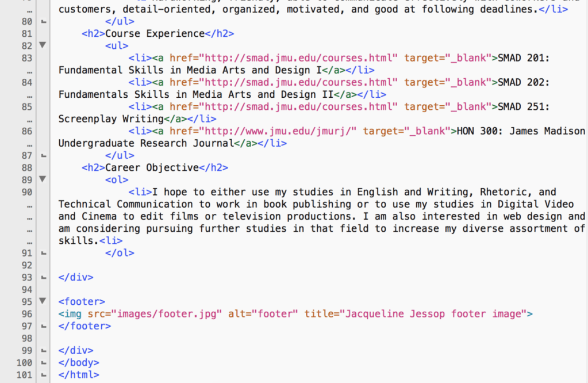588x383 pixels.
Task: Click fold end marker on line 80
Action: click(43, 21)
